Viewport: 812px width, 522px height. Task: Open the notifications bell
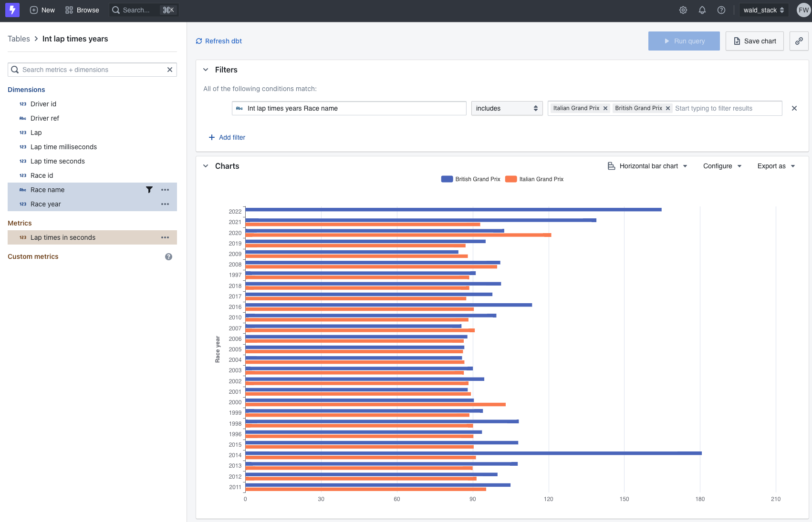click(x=702, y=10)
